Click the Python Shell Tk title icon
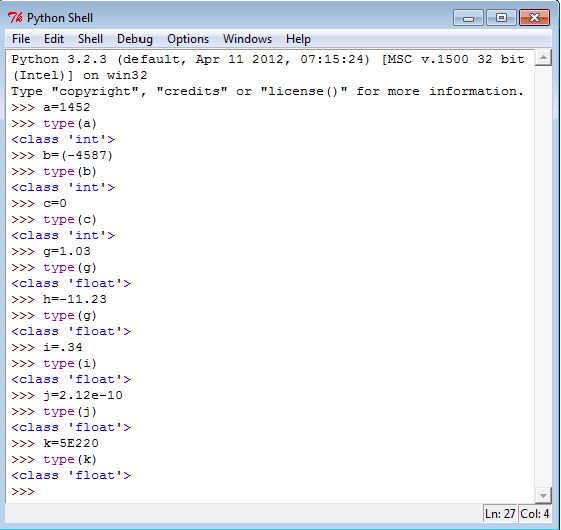561x530 pixels. [x=15, y=17]
